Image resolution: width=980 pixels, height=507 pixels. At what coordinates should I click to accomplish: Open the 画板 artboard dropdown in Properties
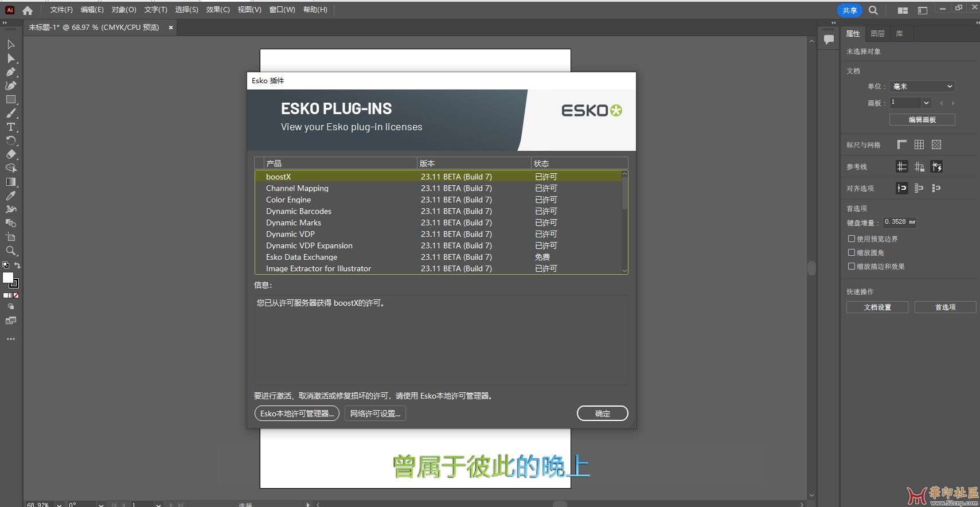click(926, 103)
